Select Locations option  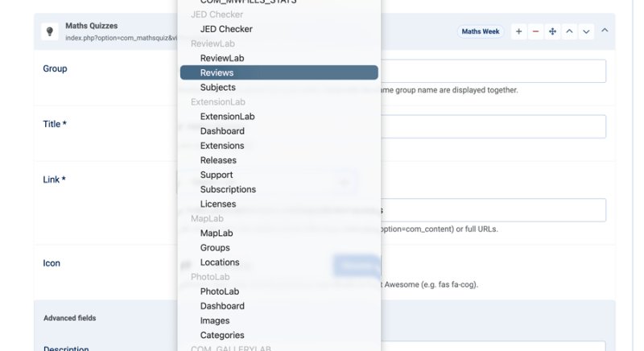[279, 262]
